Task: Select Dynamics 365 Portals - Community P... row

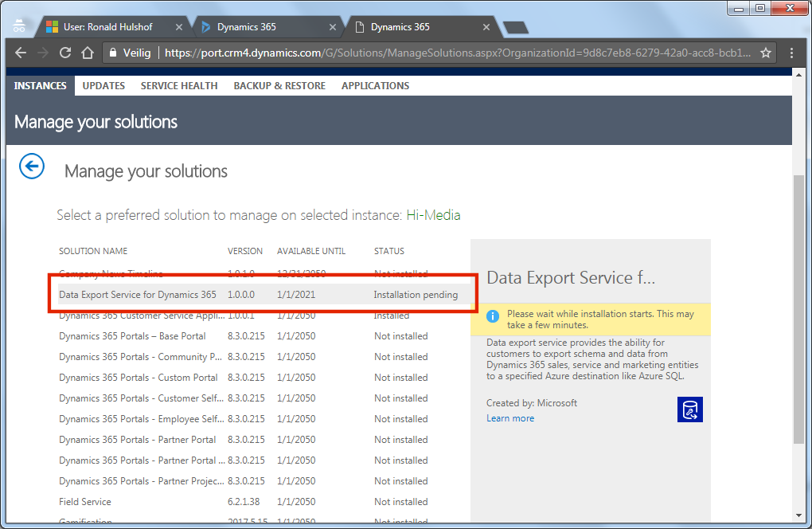Action: pos(264,356)
